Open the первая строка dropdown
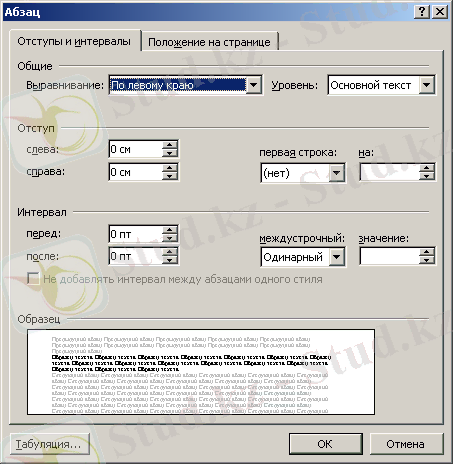This screenshot has width=453, height=464. (337, 173)
